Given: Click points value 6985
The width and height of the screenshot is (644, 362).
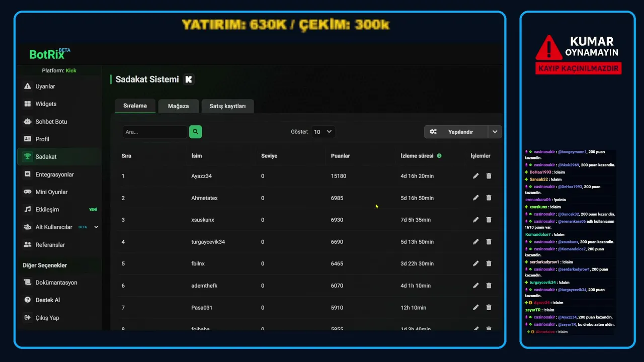Looking at the screenshot, I should [337, 198].
